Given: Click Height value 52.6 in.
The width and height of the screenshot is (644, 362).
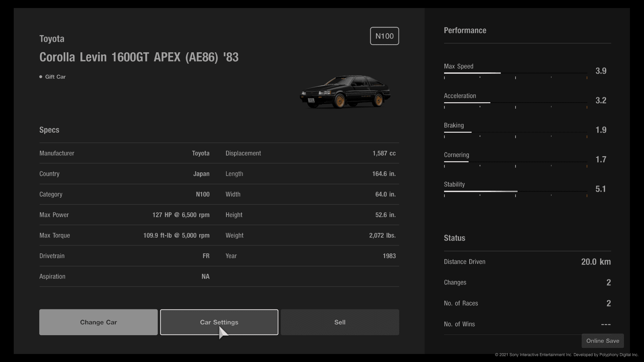Looking at the screenshot, I should pos(385,215).
